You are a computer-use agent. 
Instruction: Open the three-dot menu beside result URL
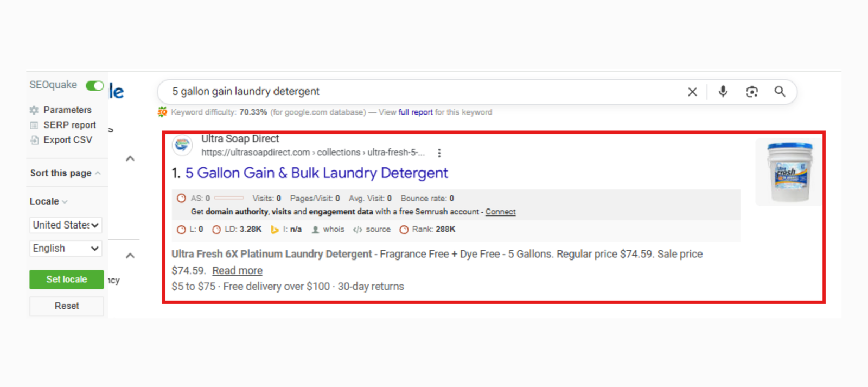click(439, 153)
